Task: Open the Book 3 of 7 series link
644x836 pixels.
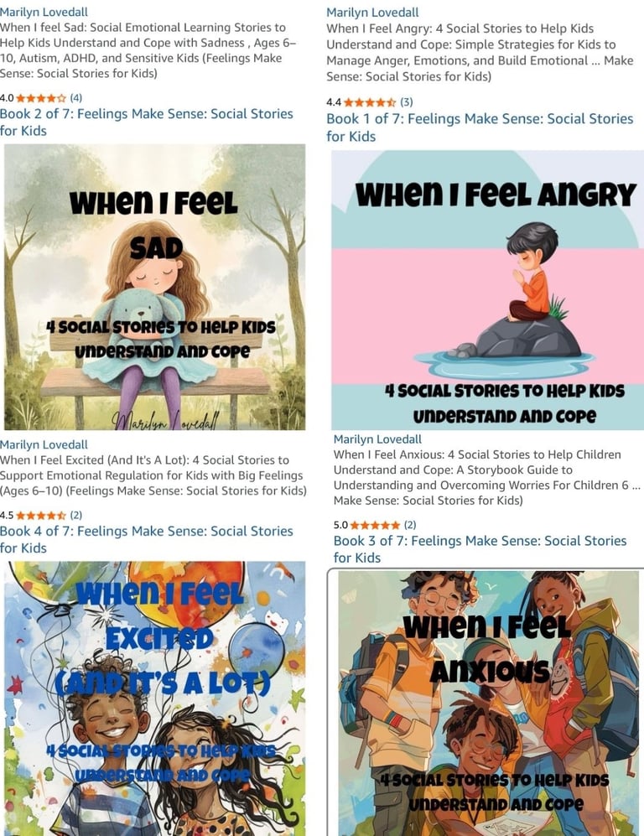Action: [480, 549]
